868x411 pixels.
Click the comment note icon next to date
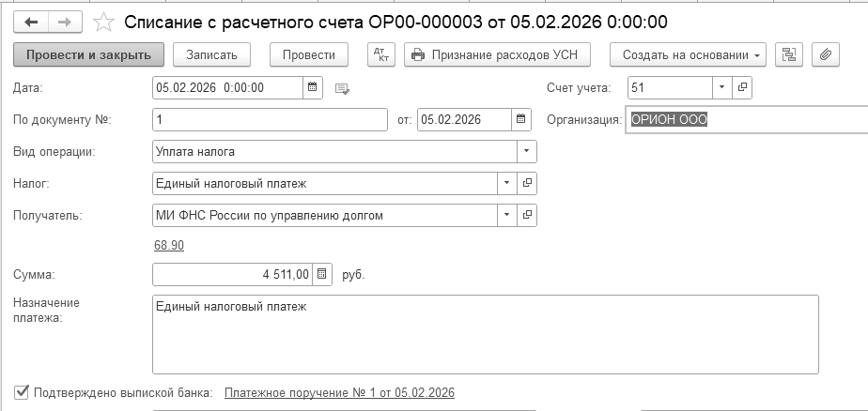click(x=342, y=88)
